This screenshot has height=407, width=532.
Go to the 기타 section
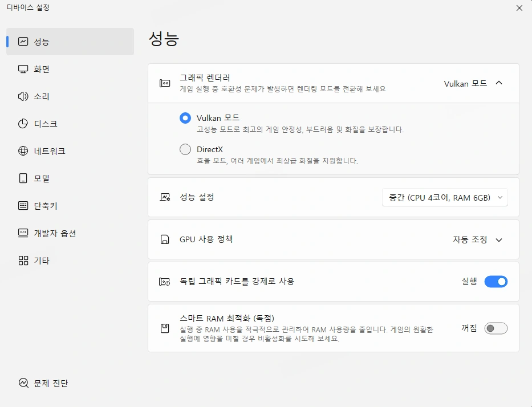pyautogui.click(x=70, y=261)
